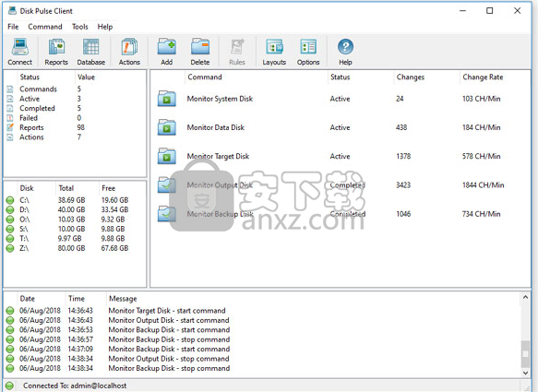
Task: Select the 'Monitor Data Disk' command name
Action: pyautogui.click(x=215, y=127)
